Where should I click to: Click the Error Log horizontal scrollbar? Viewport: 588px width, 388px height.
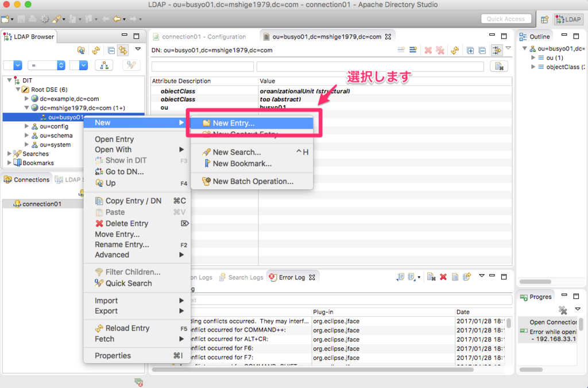click(312, 369)
